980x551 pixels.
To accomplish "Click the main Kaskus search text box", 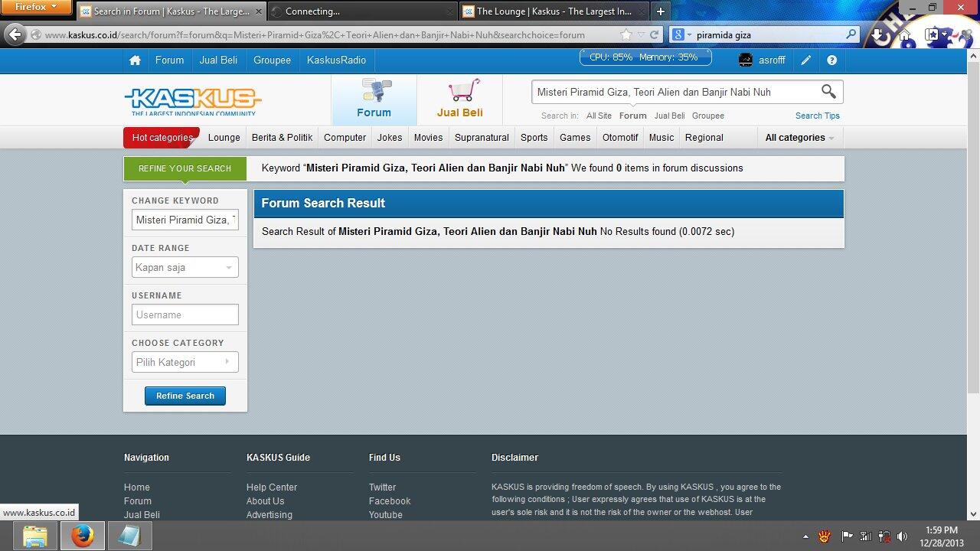I will click(675, 92).
